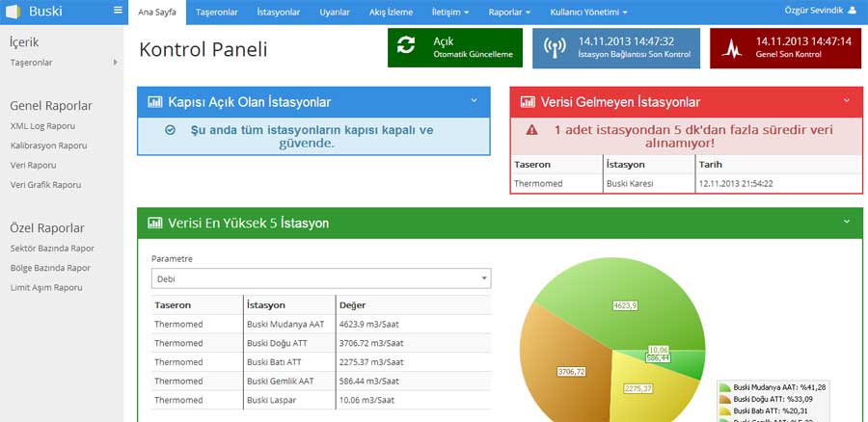The image size is (868, 422).
Task: Click İstasyon Bağlantısı Son Kontrol tile
Action: pos(616,48)
